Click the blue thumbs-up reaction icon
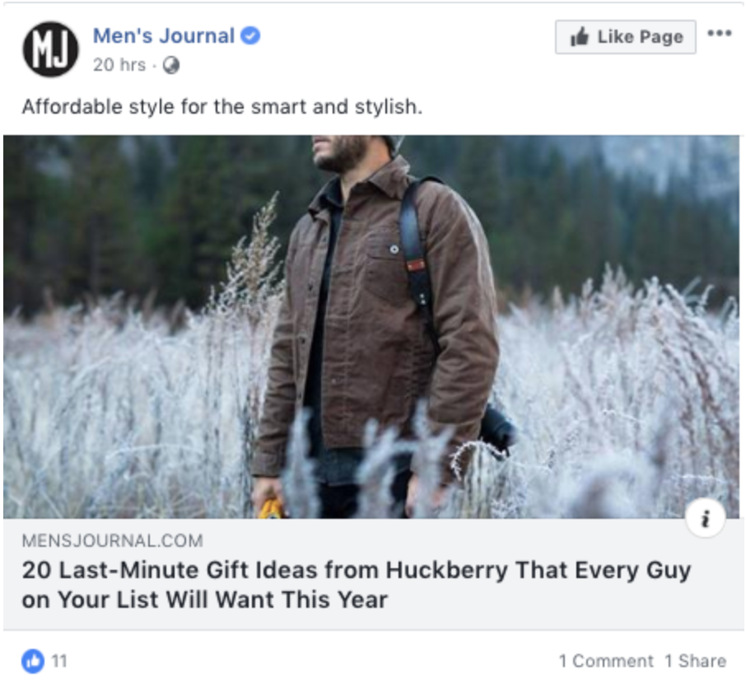The image size is (746, 700). pyautogui.click(x=34, y=660)
